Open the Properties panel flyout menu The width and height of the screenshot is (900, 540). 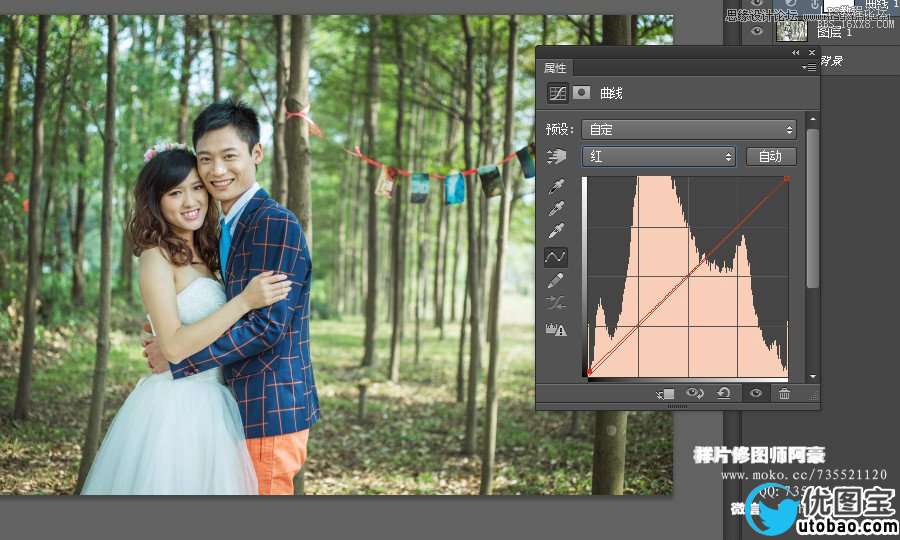[x=809, y=68]
